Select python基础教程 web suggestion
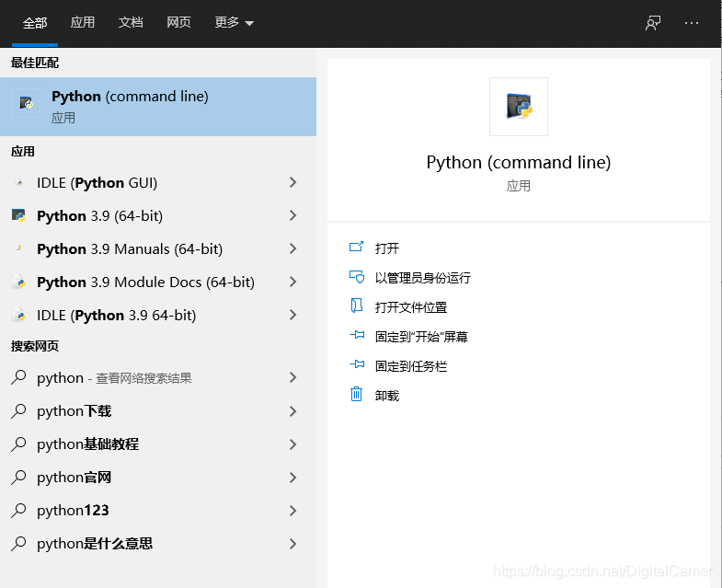The height and width of the screenshot is (588, 722). [158, 444]
